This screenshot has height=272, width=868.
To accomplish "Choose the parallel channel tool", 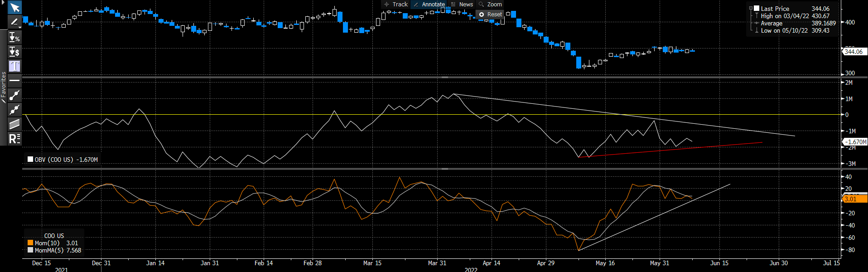I will click(x=14, y=124).
